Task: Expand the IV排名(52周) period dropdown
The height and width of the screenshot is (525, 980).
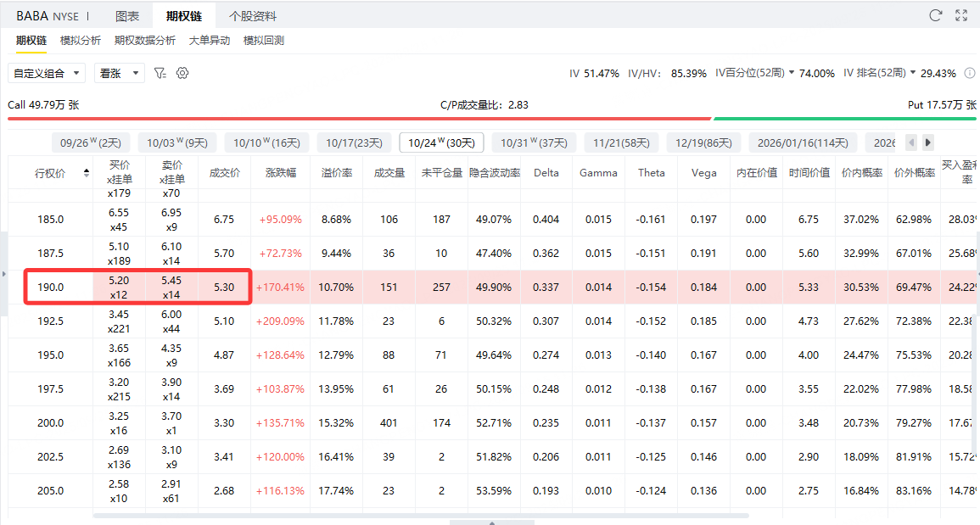Action: coord(913,73)
